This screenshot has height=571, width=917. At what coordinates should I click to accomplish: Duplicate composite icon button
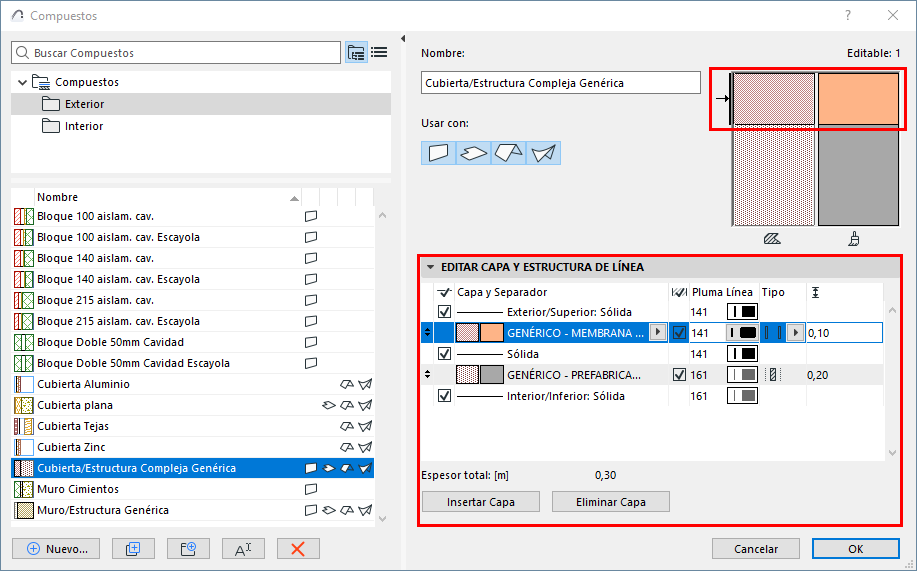point(133,549)
